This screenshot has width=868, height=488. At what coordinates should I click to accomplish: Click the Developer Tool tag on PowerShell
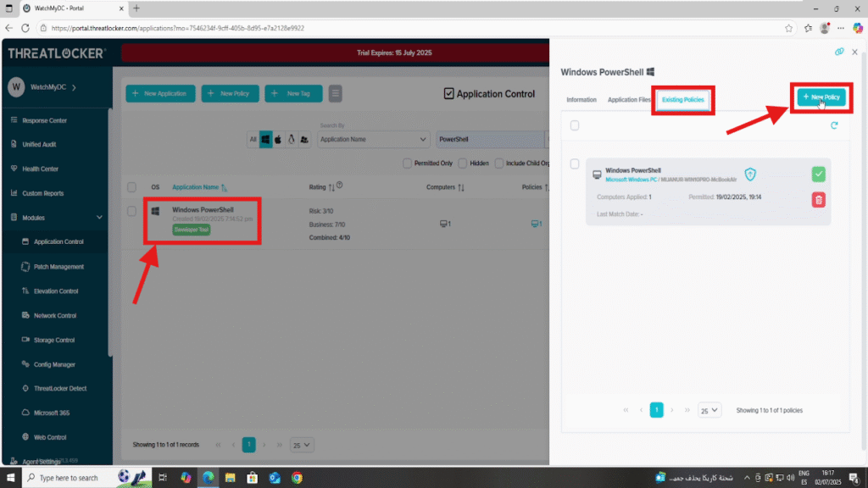coord(191,230)
